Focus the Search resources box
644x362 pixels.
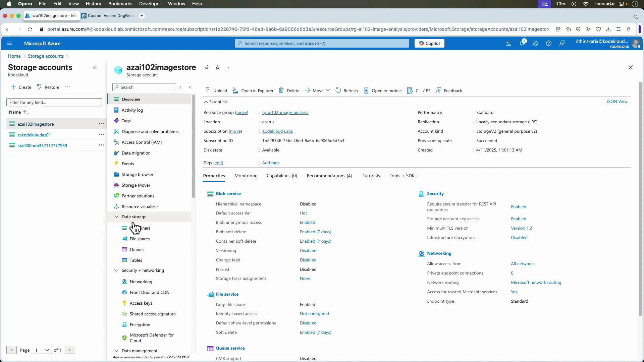(x=322, y=43)
